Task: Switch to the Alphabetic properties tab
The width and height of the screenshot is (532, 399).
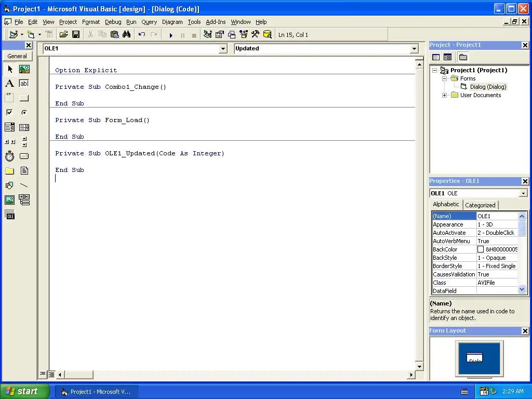Action: coord(446,204)
